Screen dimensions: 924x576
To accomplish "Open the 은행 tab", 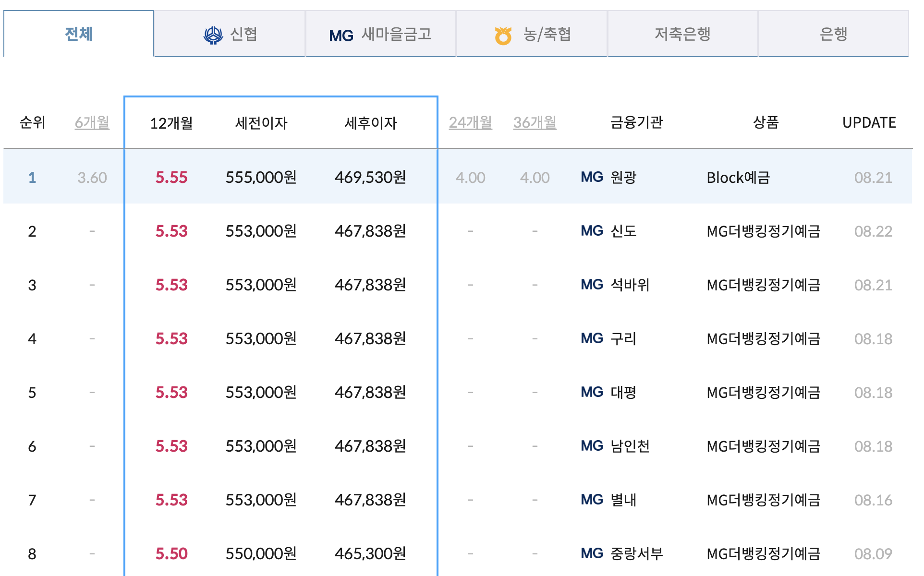I will click(x=833, y=34).
